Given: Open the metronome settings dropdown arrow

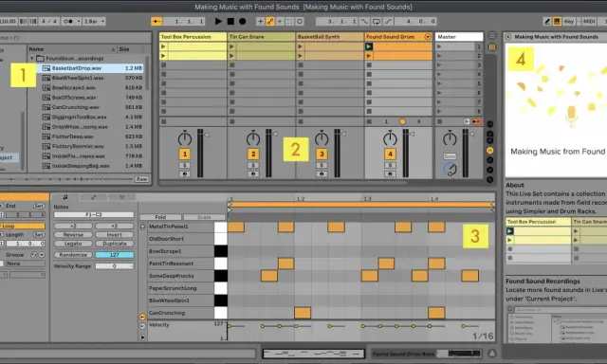Looking at the screenshot, I should tap(79, 21).
